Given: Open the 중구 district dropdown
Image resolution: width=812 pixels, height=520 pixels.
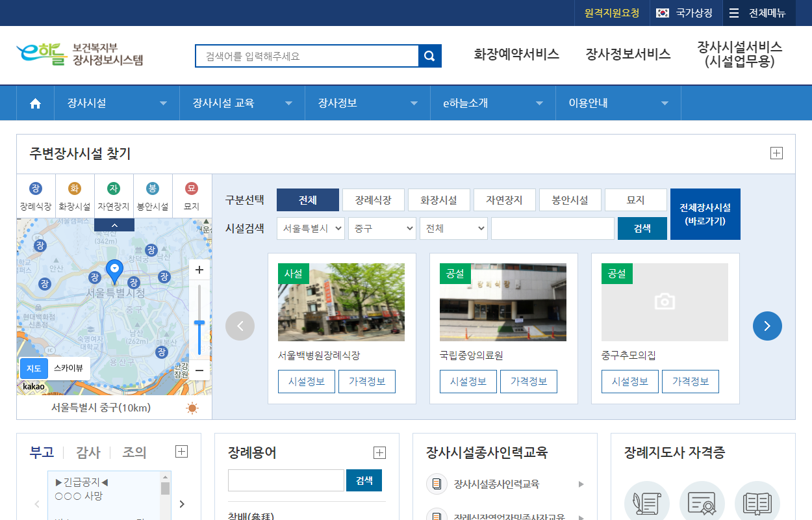Looking at the screenshot, I should tap(382, 228).
